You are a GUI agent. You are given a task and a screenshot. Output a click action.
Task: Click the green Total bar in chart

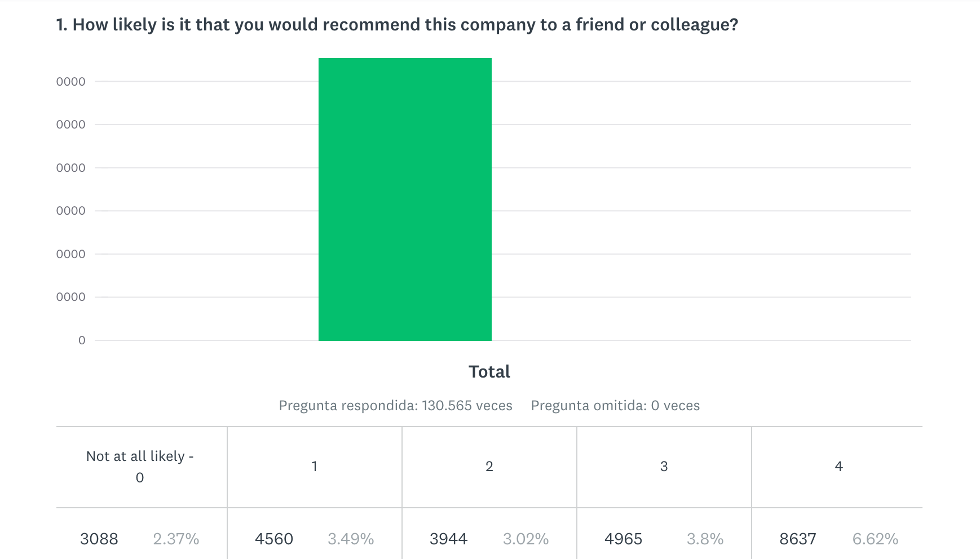pyautogui.click(x=405, y=199)
